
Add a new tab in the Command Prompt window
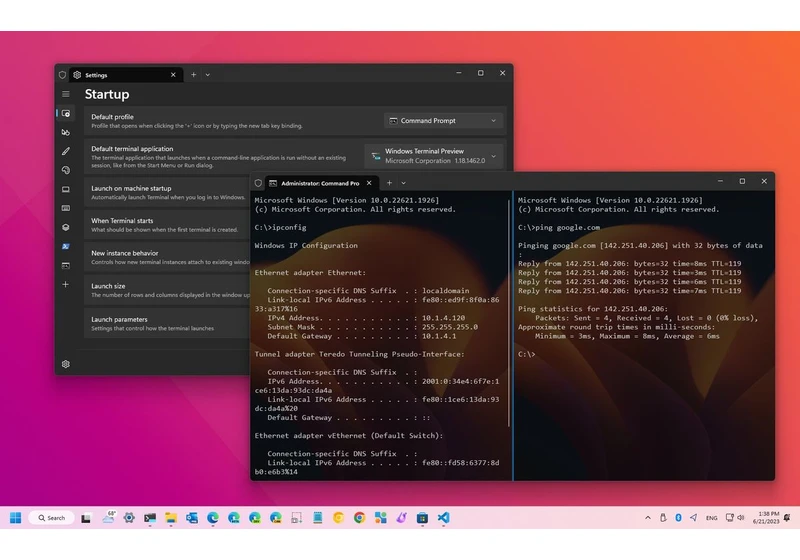(389, 183)
